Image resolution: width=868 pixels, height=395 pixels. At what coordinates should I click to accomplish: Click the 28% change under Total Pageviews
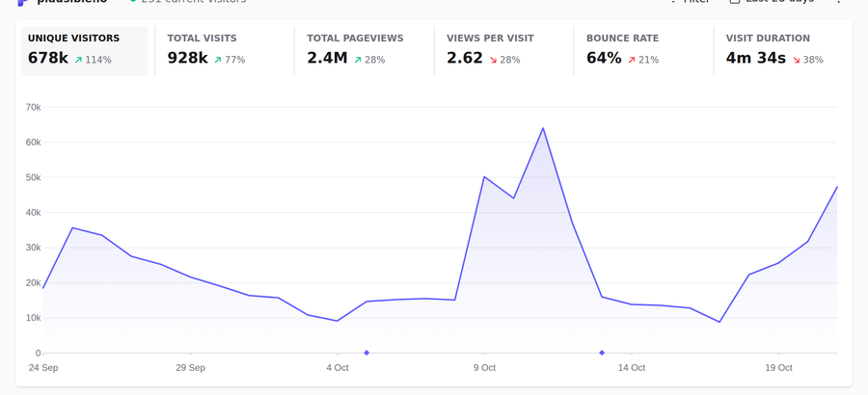(374, 60)
